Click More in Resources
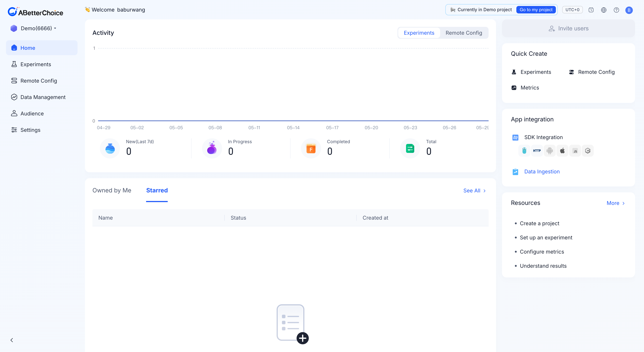Viewport: 644px width, 352px height. pyautogui.click(x=616, y=203)
